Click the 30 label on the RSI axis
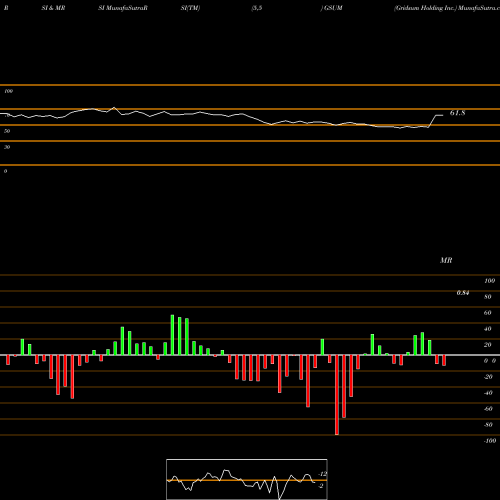The height and width of the screenshot is (500, 500). coord(7,147)
